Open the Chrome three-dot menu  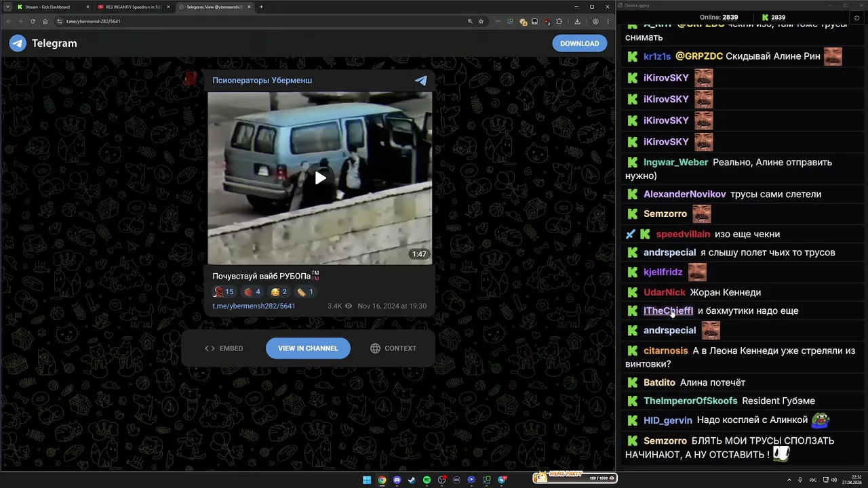coord(608,21)
